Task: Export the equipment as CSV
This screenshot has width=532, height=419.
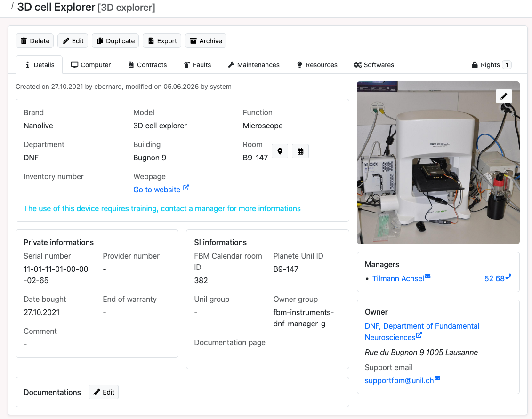Action: pos(162,41)
